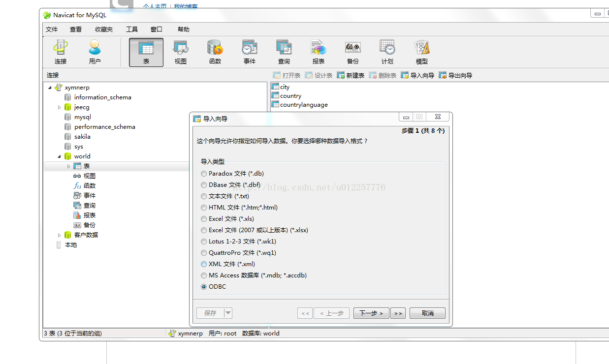
Task: Select 函数 node under world
Action: (x=84, y=186)
